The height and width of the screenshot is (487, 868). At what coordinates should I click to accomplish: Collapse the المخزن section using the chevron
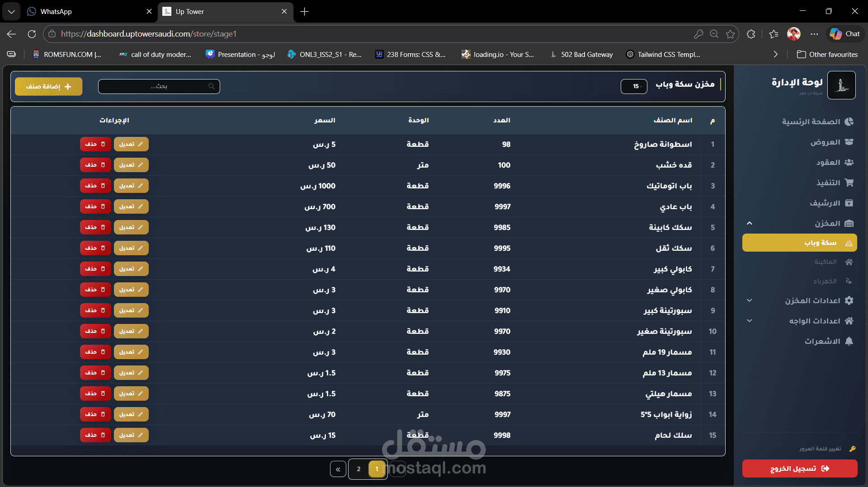click(x=749, y=223)
